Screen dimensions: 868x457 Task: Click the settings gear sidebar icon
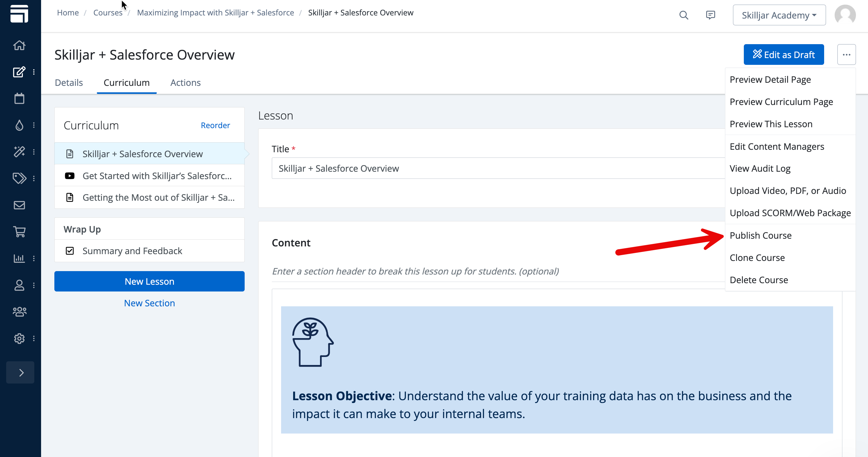[19, 338]
